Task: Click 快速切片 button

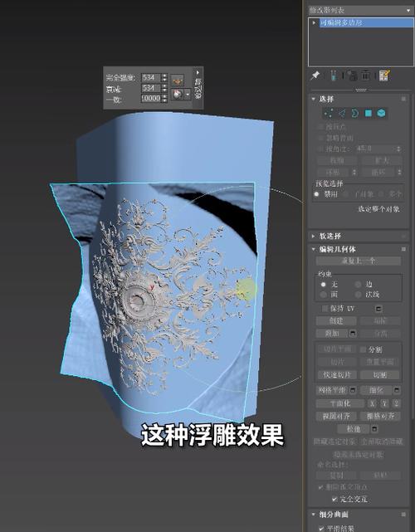Action: tap(336, 375)
